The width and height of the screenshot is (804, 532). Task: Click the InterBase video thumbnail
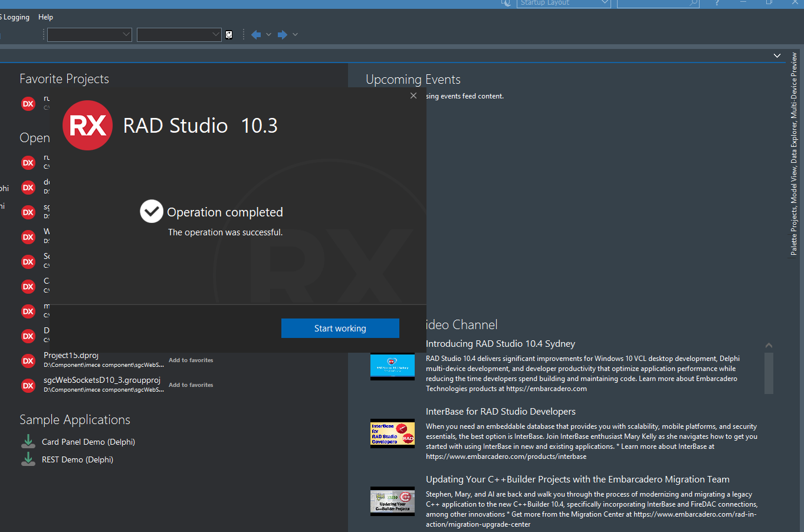tap(392, 434)
